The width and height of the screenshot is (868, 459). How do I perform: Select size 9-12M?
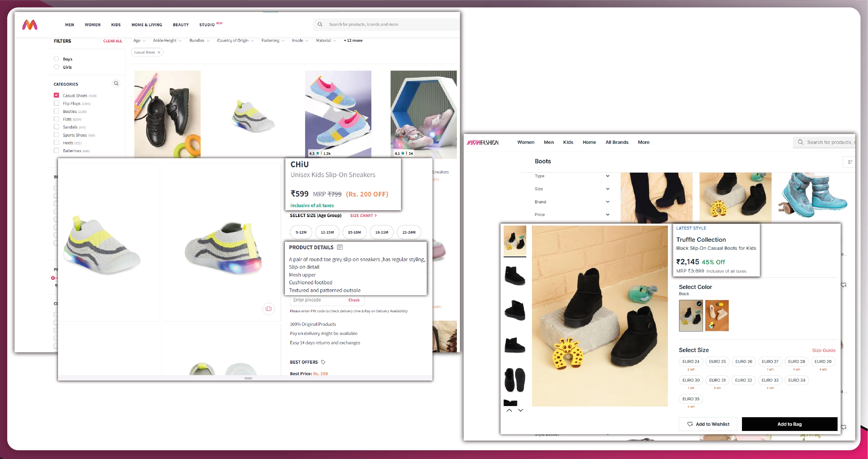click(301, 232)
